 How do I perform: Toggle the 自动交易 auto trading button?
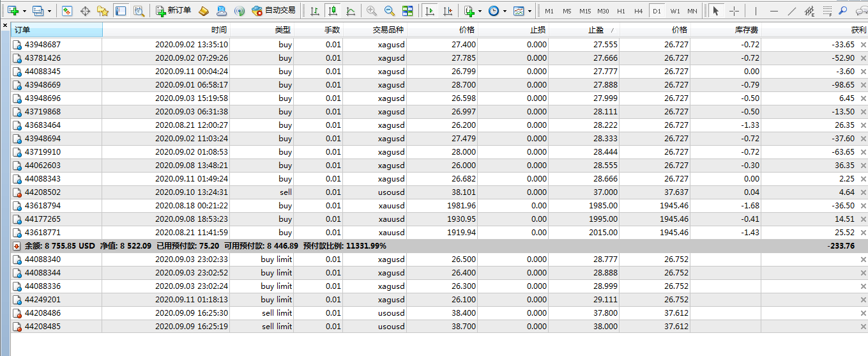273,11
